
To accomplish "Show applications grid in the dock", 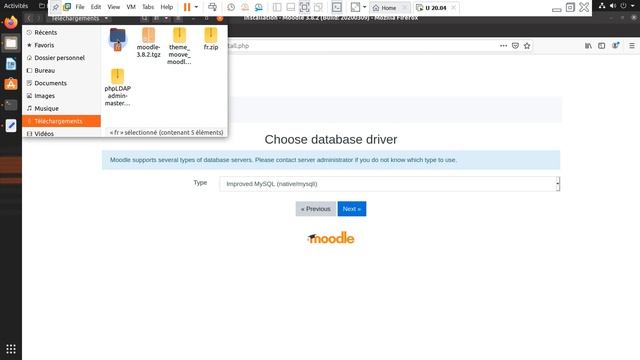I will pyautogui.click(x=11, y=349).
